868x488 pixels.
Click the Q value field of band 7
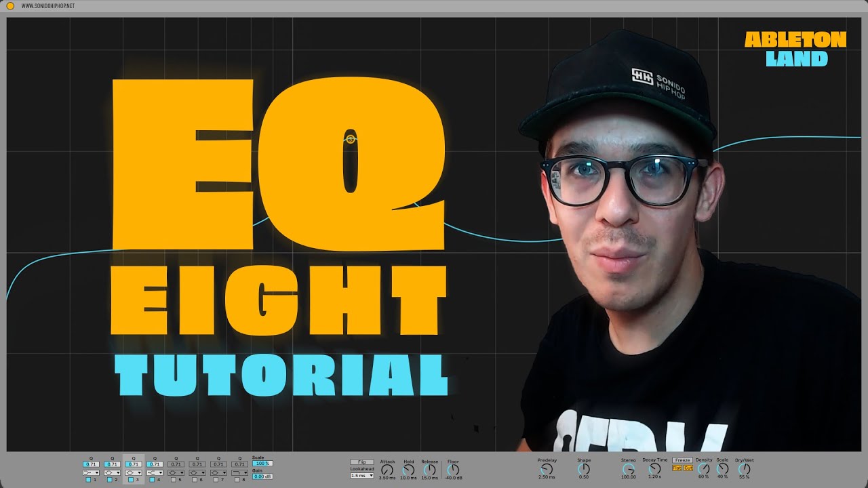(218, 464)
